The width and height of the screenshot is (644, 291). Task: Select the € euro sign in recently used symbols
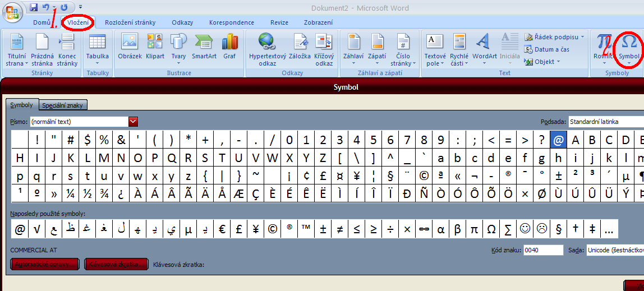coord(222,229)
